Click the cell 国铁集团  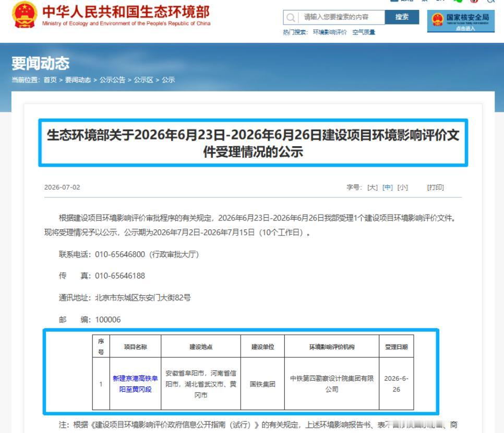coord(262,384)
